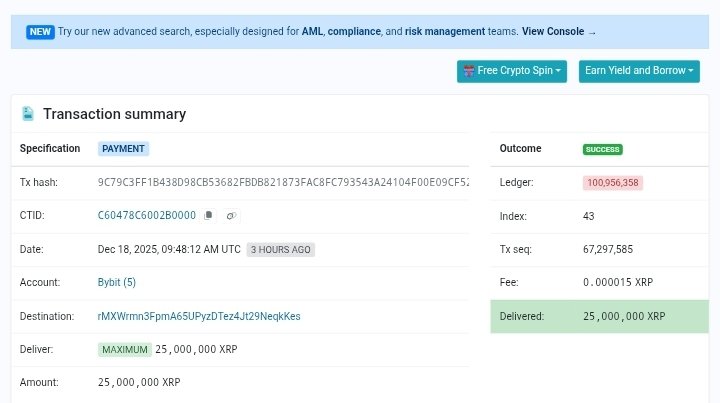Click the 3 HOURS AGO label

coord(281,250)
